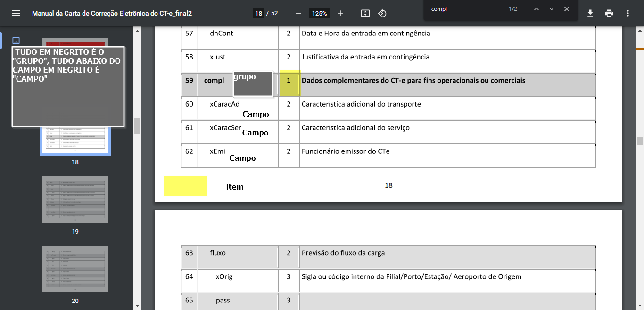The width and height of the screenshot is (644, 310).
Task: Download the PDF file
Action: 590,13
